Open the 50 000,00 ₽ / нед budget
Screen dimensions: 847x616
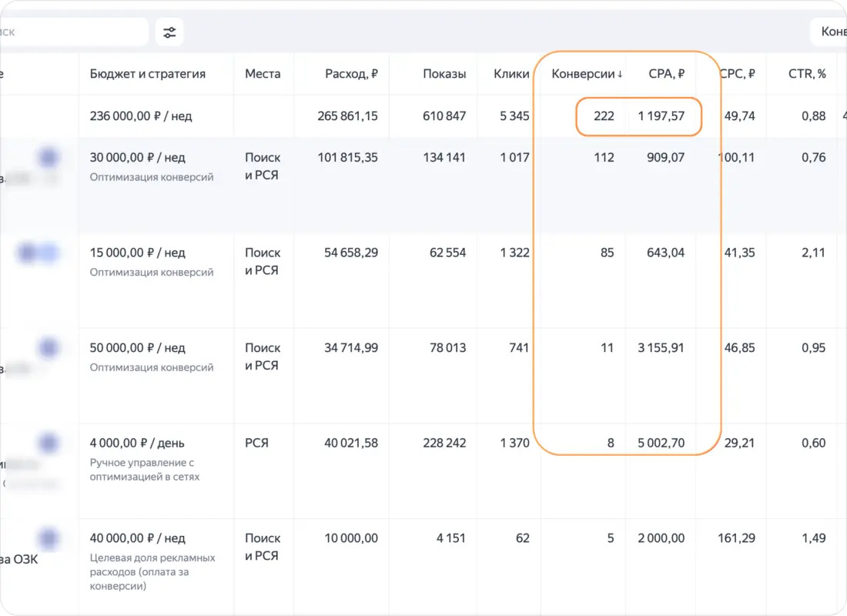(x=137, y=348)
